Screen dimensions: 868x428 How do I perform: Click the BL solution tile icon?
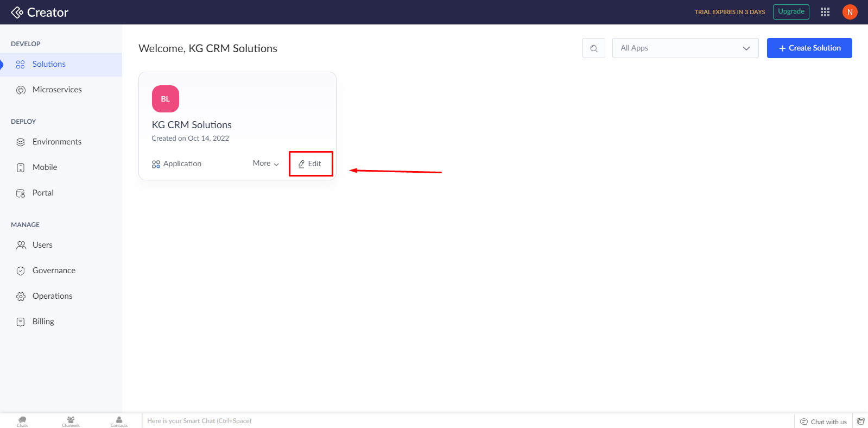(x=166, y=99)
